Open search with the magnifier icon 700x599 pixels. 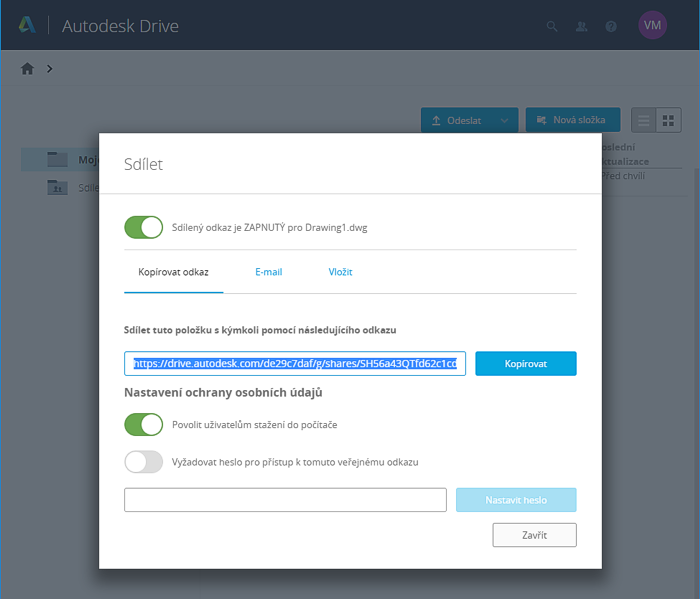(x=552, y=26)
